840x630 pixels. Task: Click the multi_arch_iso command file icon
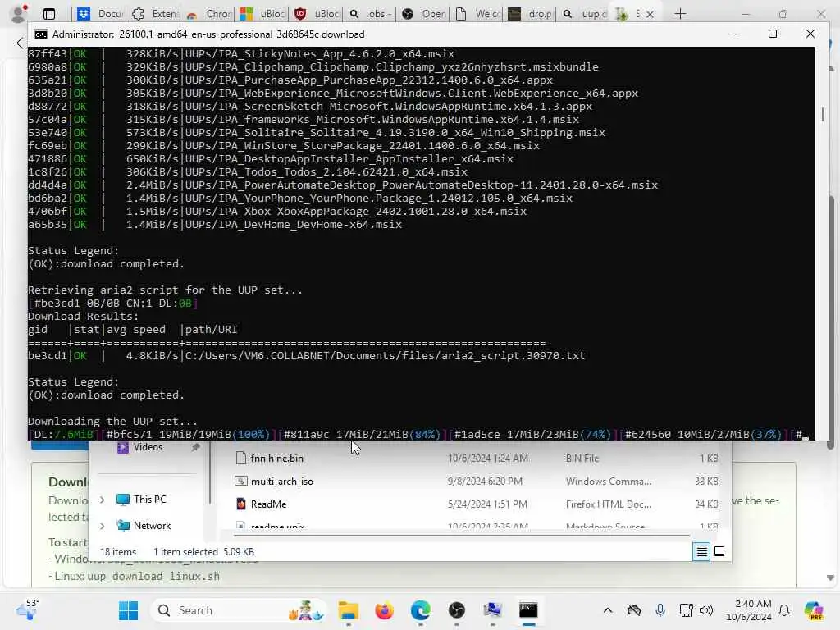click(x=241, y=481)
